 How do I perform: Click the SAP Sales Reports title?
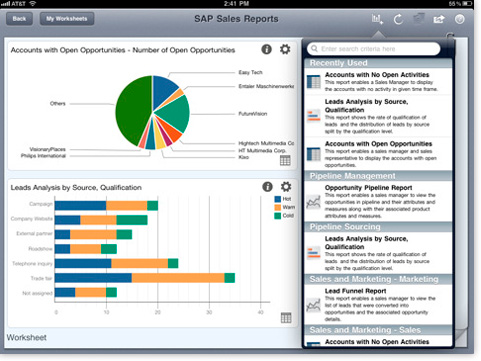pos(236,19)
